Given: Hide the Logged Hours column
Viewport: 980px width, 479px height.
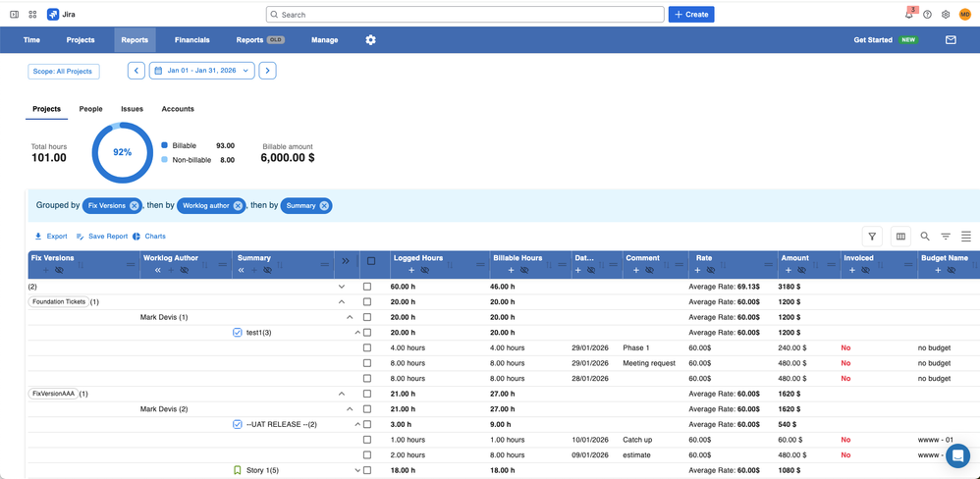Looking at the screenshot, I should [x=425, y=270].
